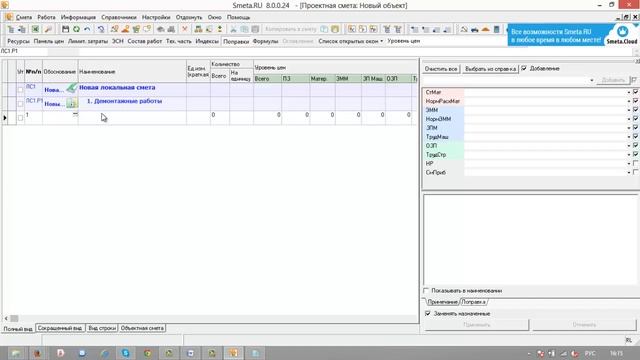The height and width of the screenshot is (360, 640).
Task: Open the НормРасхМат row dropdown arrow
Action: (629, 101)
